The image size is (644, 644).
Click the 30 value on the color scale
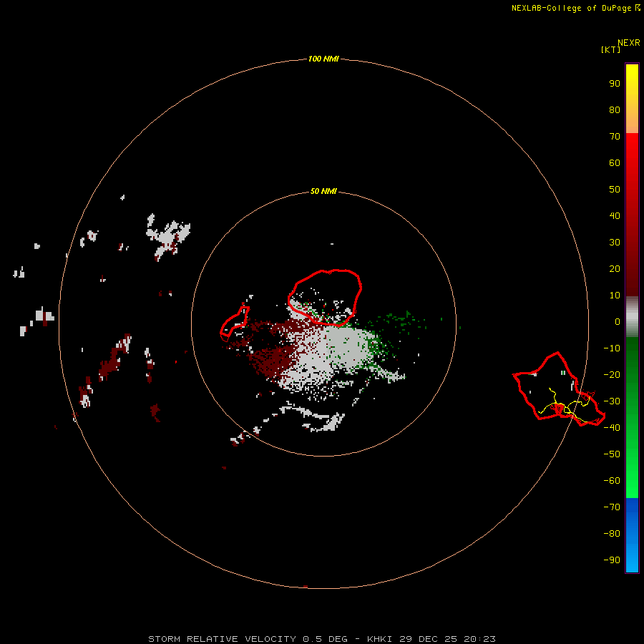[x=615, y=243]
